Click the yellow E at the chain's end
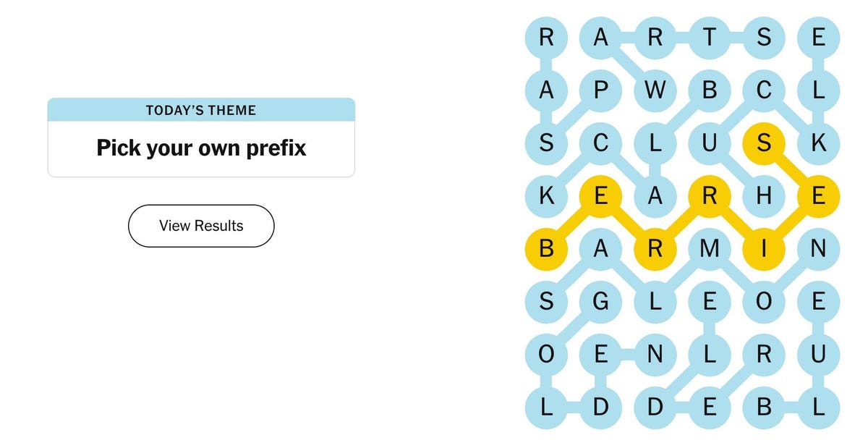Viewport: 868px width, 448px height. (818, 195)
